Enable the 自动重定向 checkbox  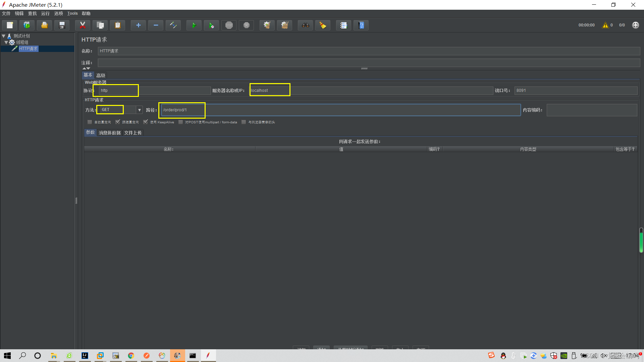[90, 122]
